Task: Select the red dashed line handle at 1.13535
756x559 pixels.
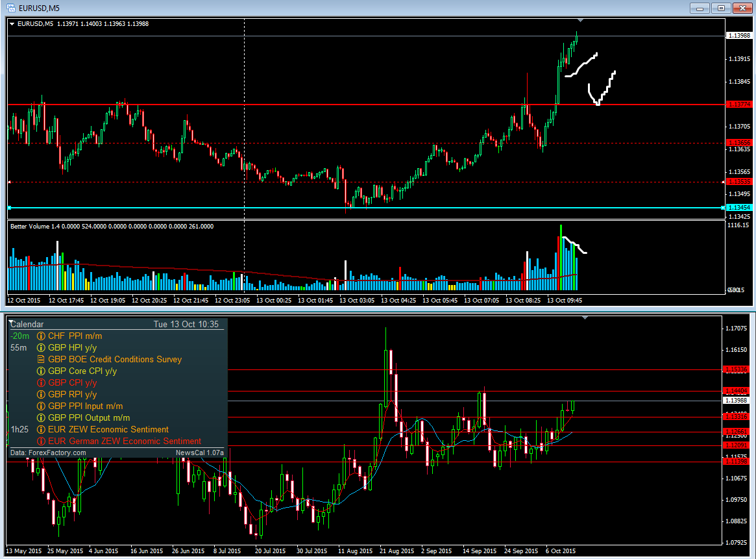Action: pos(9,182)
